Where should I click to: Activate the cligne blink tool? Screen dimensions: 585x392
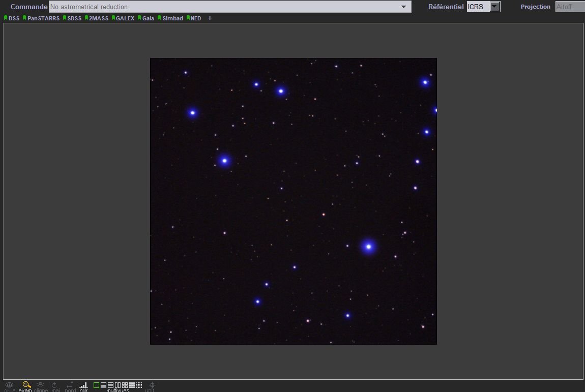tap(40, 385)
